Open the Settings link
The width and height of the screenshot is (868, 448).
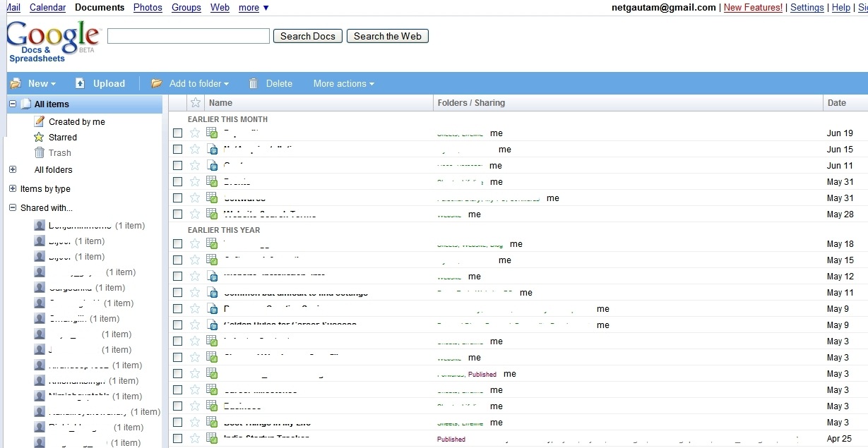click(x=807, y=8)
